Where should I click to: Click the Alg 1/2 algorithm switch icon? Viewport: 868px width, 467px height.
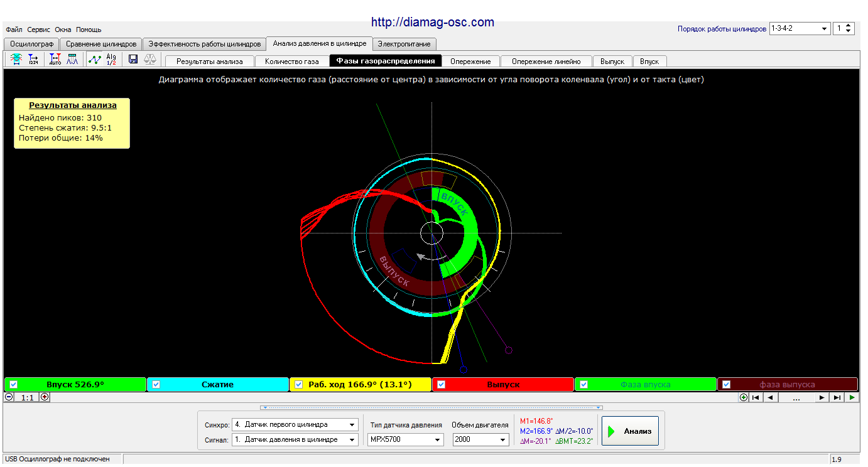(111, 60)
